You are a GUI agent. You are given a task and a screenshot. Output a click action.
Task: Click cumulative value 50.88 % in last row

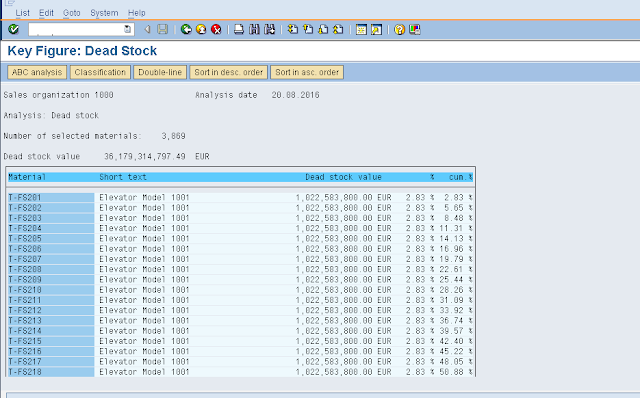(x=456, y=372)
